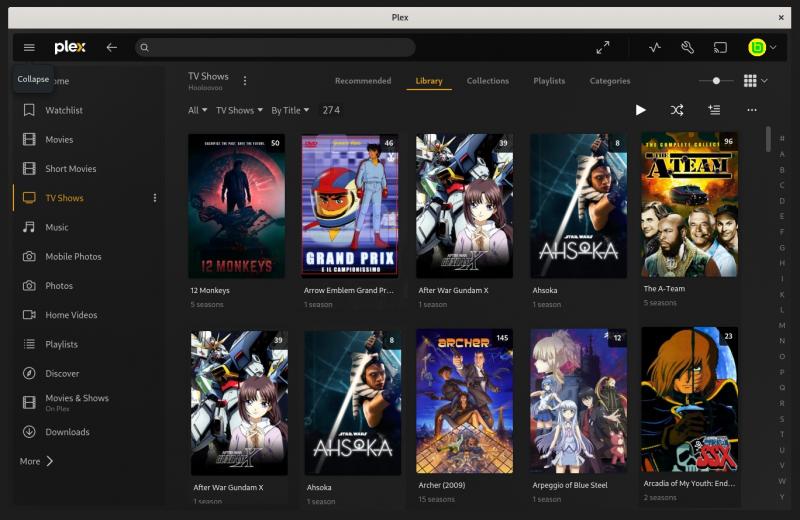Click the Plex logo
The width and height of the screenshot is (800, 520).
pos(70,47)
